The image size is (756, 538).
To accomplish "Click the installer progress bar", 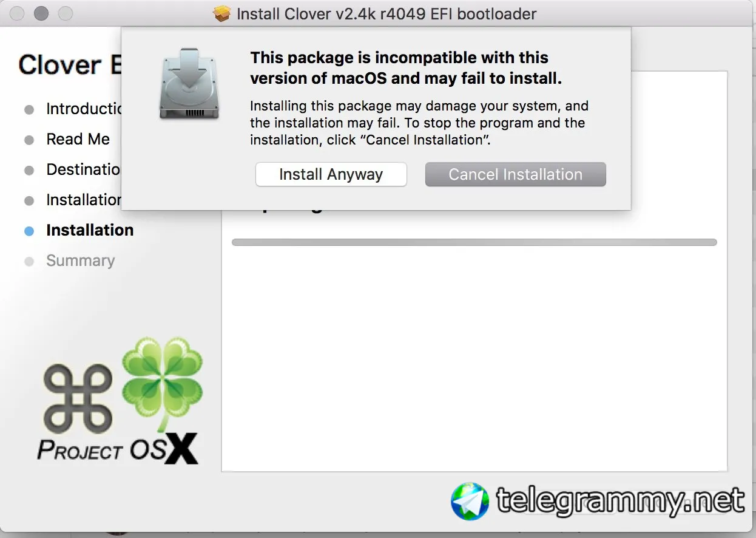I will [x=474, y=242].
